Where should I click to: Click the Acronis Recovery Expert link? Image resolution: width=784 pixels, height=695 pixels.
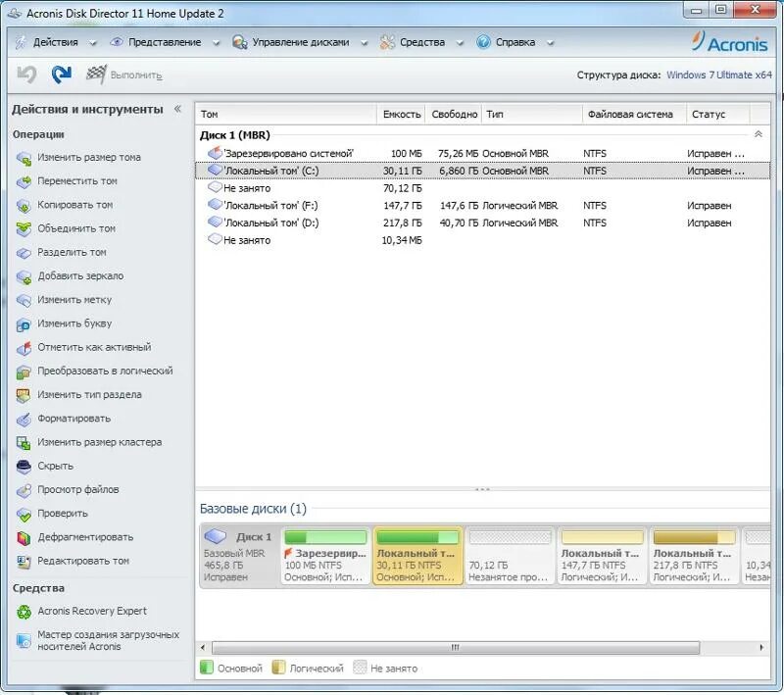point(92,611)
